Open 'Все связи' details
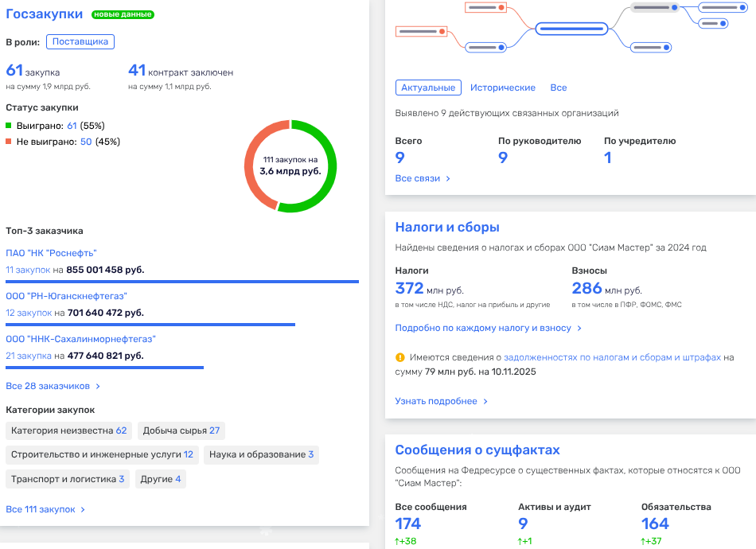The width and height of the screenshot is (756, 549). (423, 178)
